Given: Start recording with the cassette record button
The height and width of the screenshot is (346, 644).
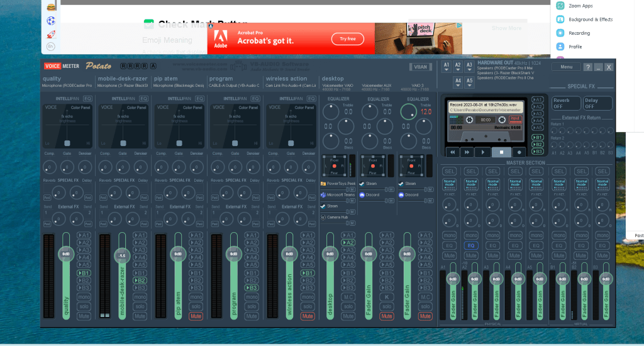Looking at the screenshot, I should click(519, 152).
